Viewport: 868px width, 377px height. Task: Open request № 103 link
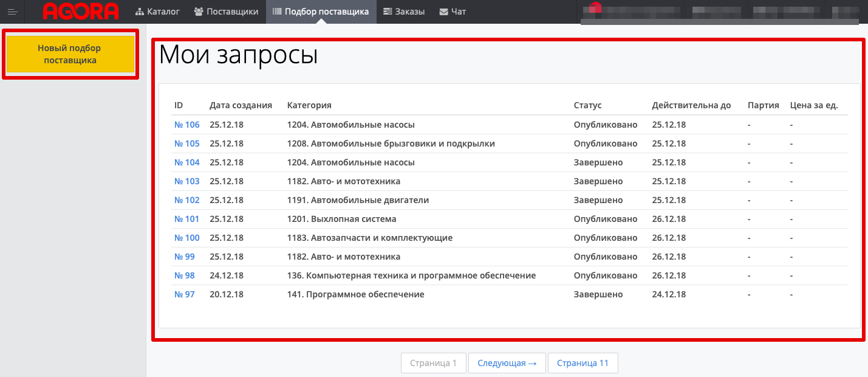pyautogui.click(x=186, y=181)
